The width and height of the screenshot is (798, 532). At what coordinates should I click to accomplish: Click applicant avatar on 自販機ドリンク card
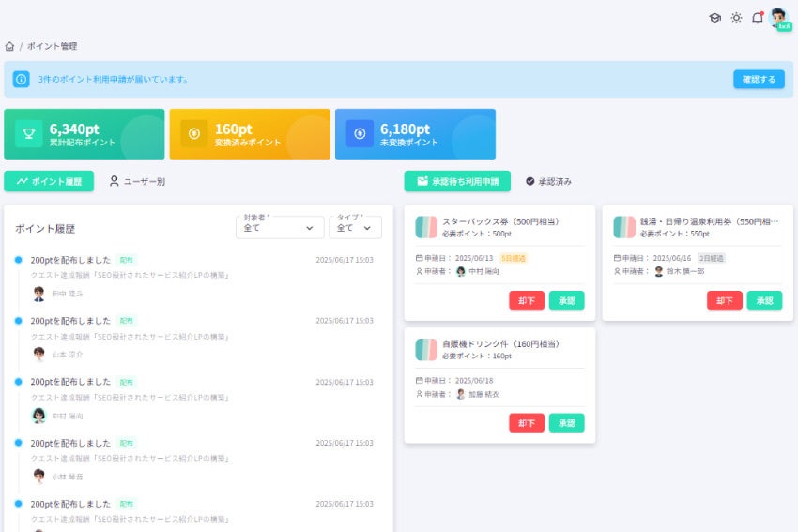coord(461,394)
